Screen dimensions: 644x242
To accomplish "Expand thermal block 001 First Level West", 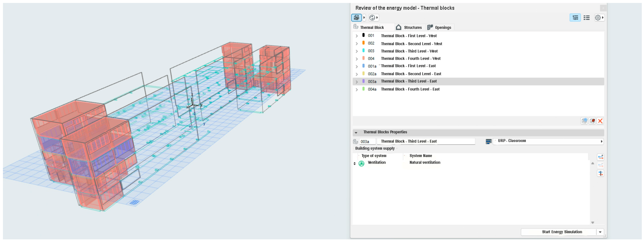I will click(357, 36).
